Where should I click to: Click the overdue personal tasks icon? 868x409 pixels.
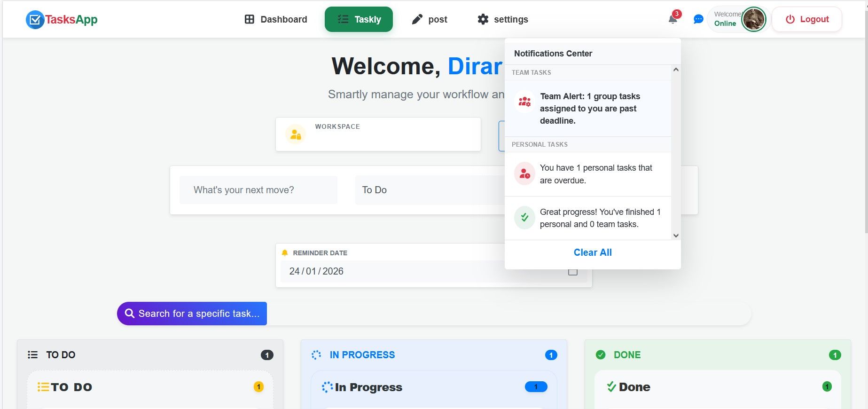[524, 174]
